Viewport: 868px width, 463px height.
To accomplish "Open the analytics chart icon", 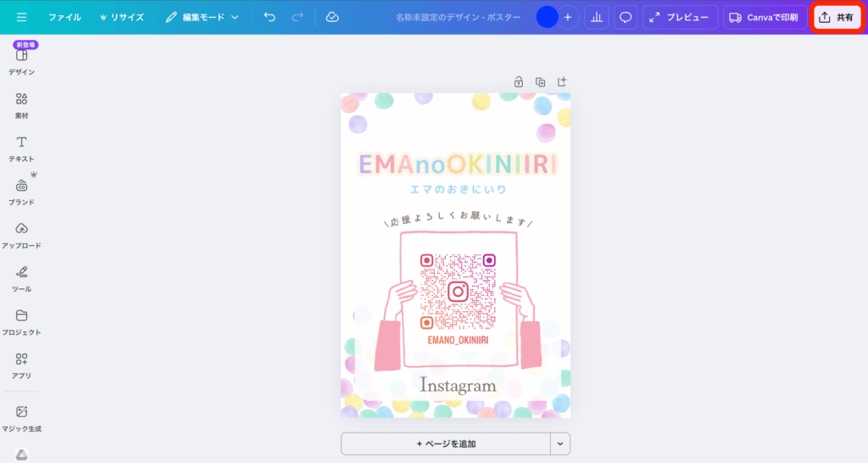I will [597, 17].
